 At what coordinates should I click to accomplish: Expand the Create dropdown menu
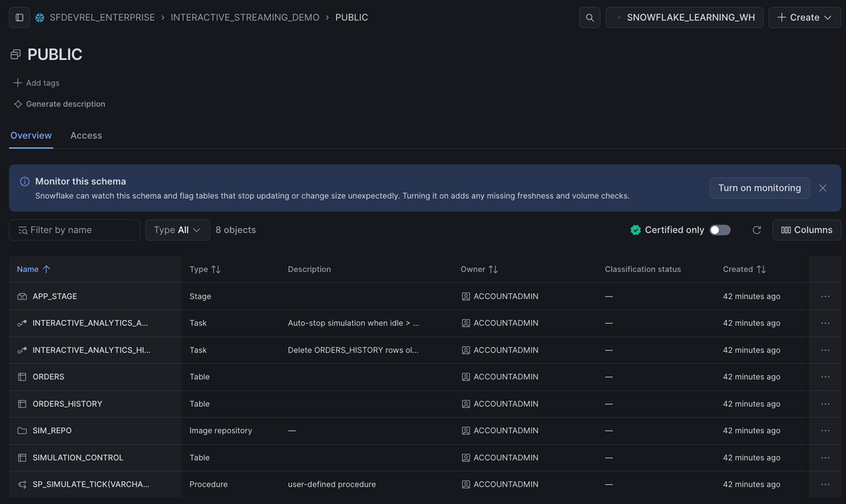[804, 17]
